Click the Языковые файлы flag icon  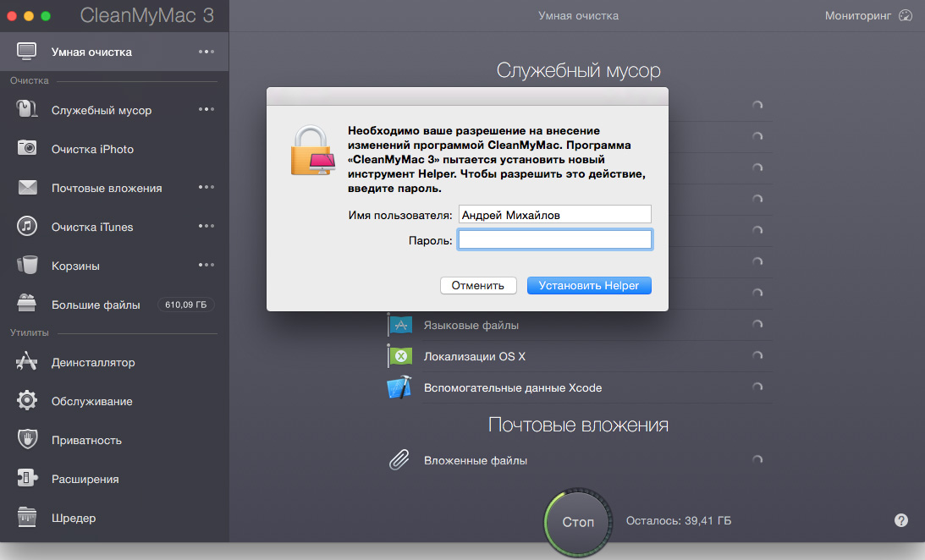click(x=400, y=324)
